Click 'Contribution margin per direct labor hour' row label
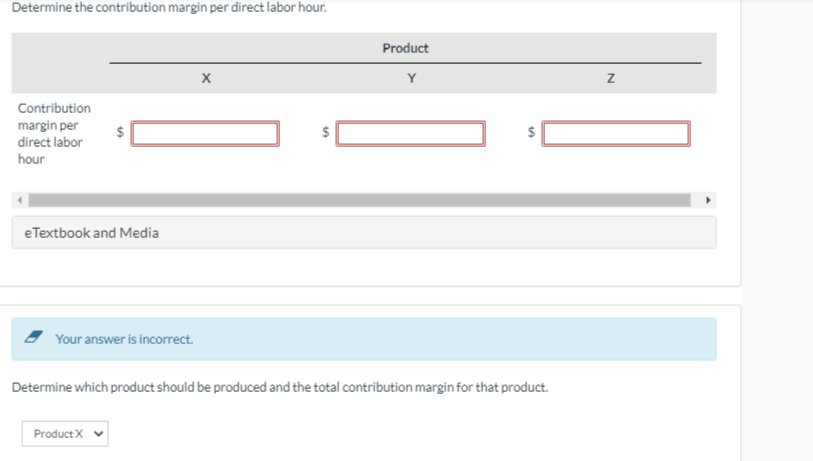 coord(54,133)
